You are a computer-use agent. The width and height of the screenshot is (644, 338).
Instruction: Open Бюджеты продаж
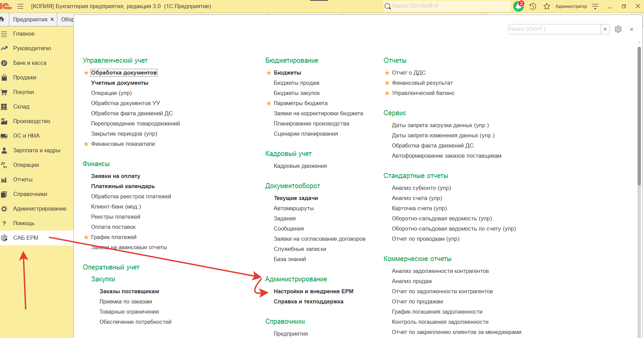(296, 83)
